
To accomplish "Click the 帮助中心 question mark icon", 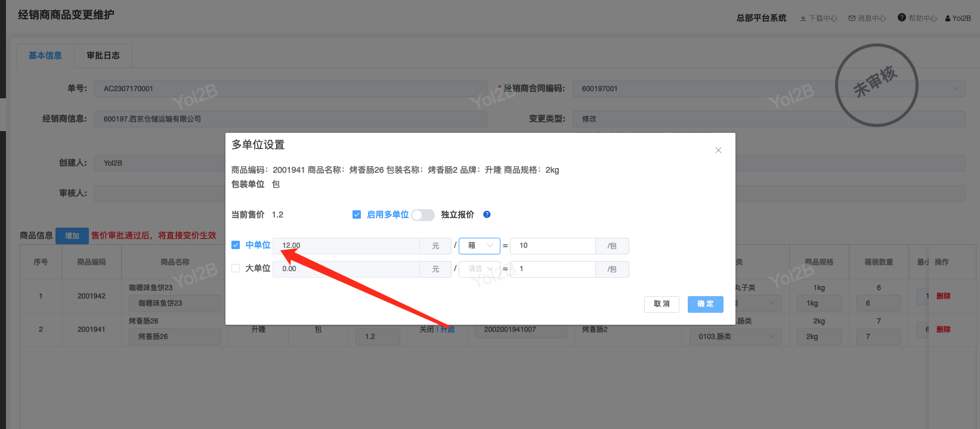I will (902, 18).
